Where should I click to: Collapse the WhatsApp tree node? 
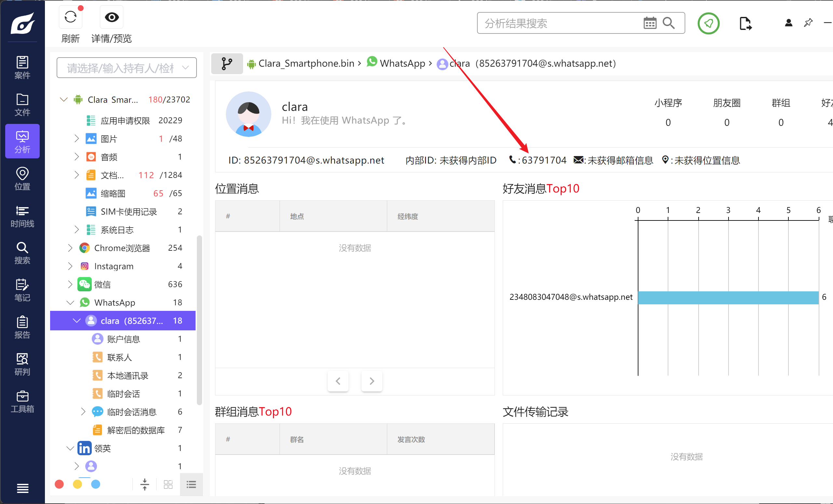coord(70,303)
